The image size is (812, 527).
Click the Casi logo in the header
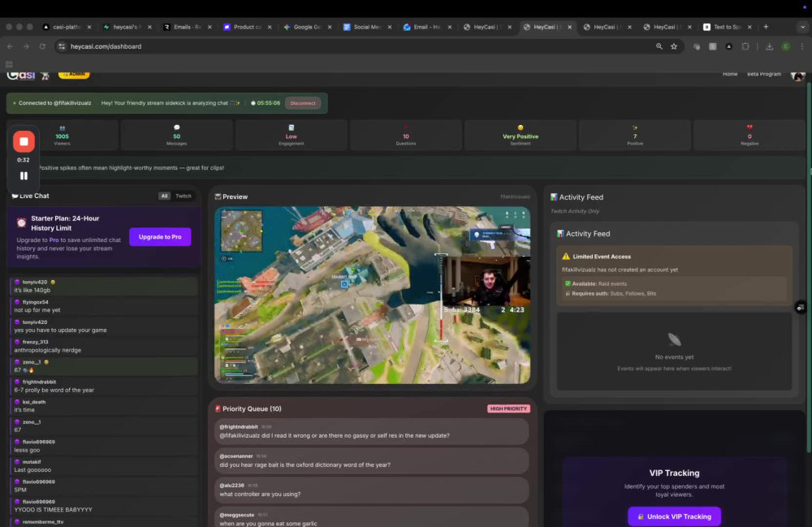(21, 75)
